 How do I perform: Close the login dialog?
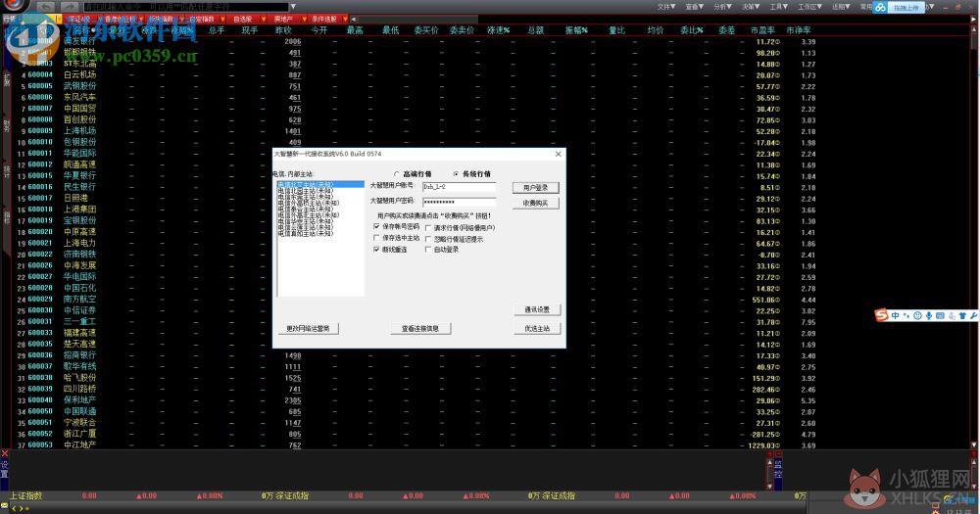pos(559,154)
